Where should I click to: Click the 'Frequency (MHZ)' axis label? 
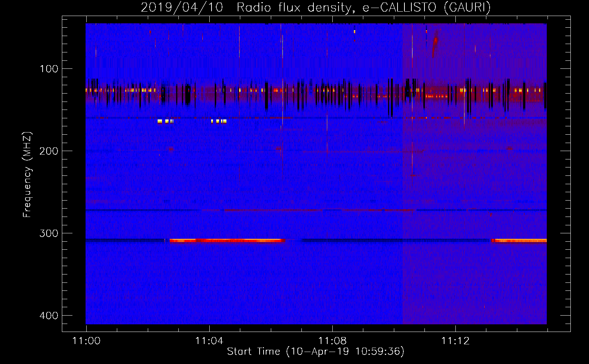27,175
